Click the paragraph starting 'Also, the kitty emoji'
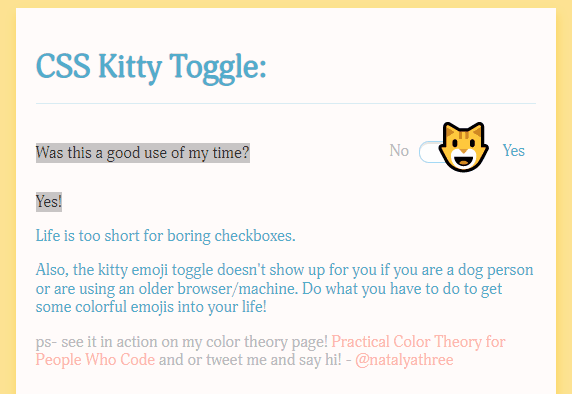Screen dimensions: 572x394 pyautogui.click(x=285, y=288)
